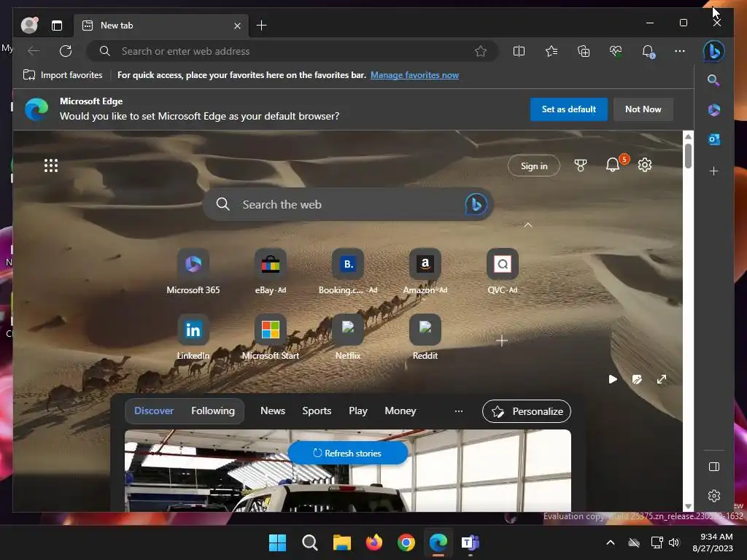
Task: Focus the Search the web box
Action: tap(348, 204)
